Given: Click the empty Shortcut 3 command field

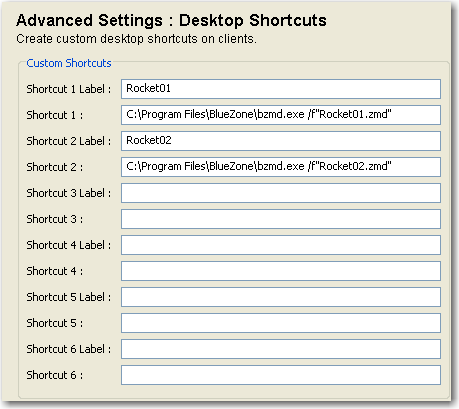Looking at the screenshot, I should [x=281, y=219].
